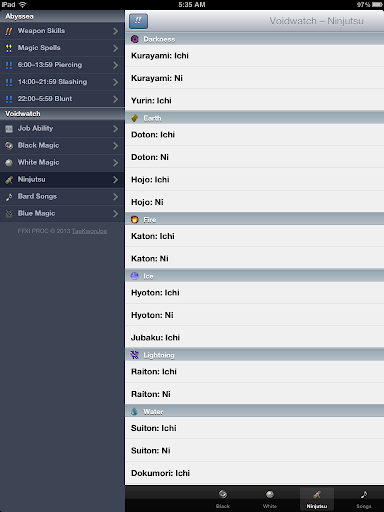
Task: Select Dokumori: Ichi under Water
Action: [x=255, y=473]
